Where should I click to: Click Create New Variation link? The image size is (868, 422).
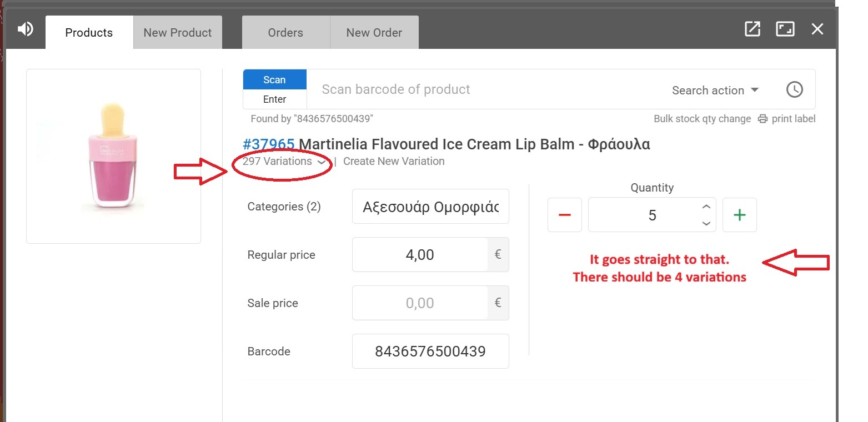pyautogui.click(x=394, y=162)
